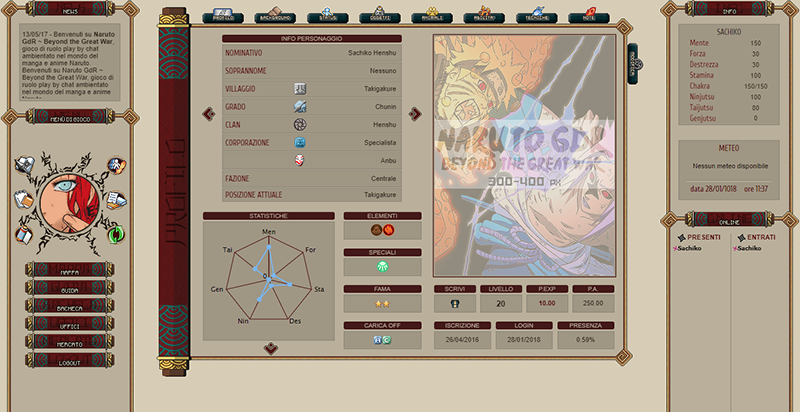Open the Note tab

(589, 15)
